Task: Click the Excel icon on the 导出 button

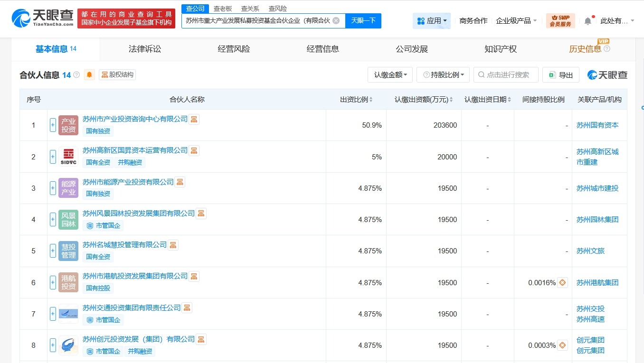Action: (x=552, y=74)
